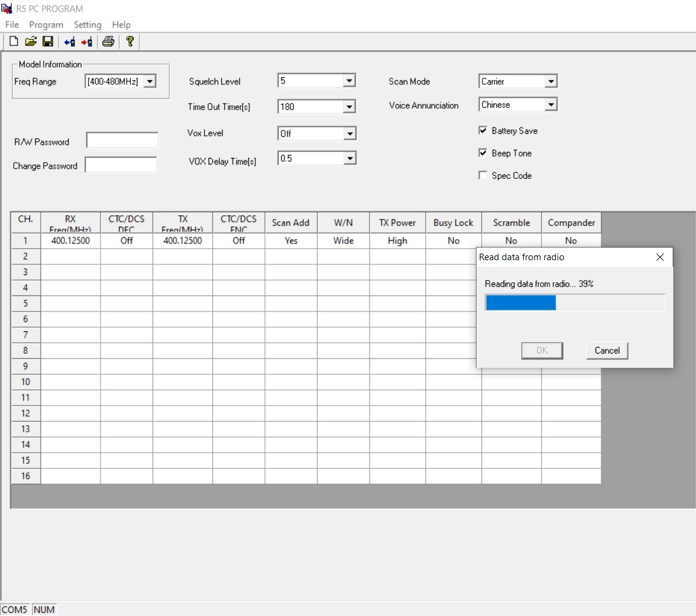This screenshot has width=696, height=616.
Task: Click the Busy Lock column header
Action: pos(453,222)
